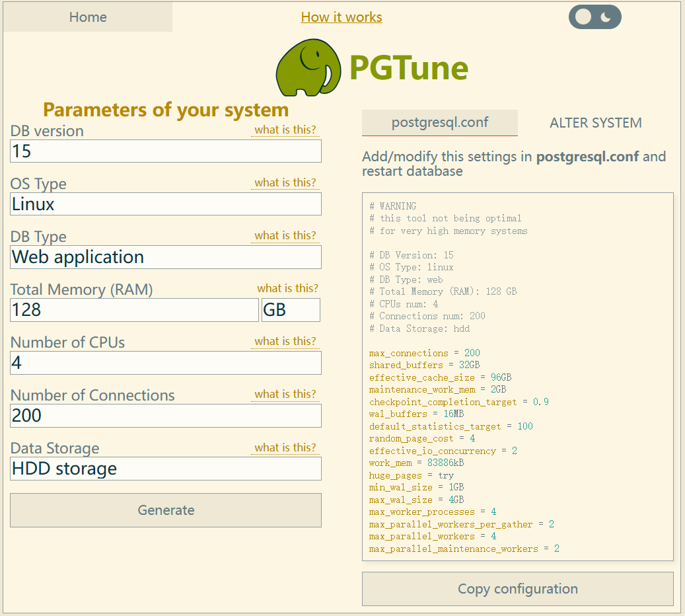Click the PGTune elephant logo

pyautogui.click(x=308, y=67)
